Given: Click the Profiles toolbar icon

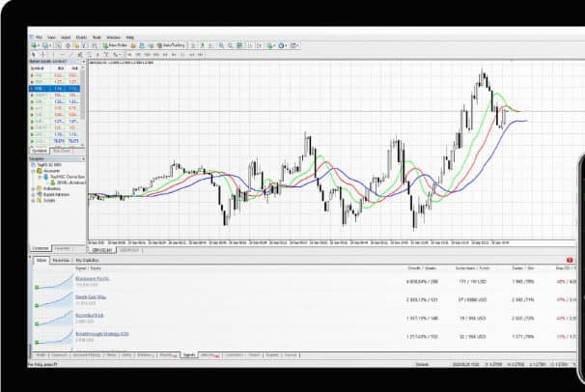Looking at the screenshot, I should click(x=45, y=45).
